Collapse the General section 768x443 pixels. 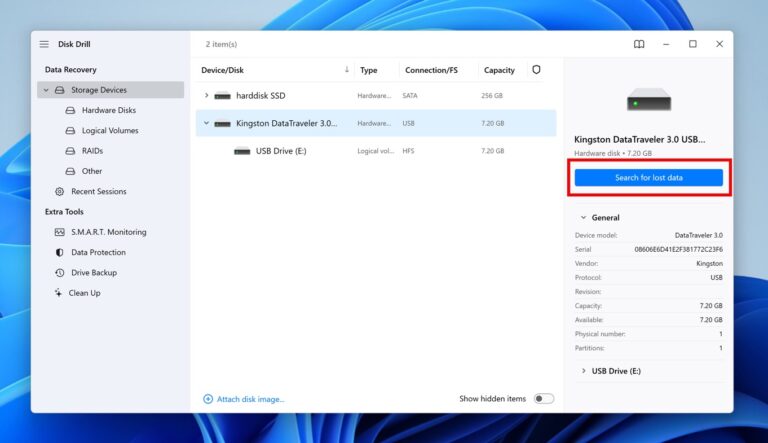pyautogui.click(x=583, y=218)
